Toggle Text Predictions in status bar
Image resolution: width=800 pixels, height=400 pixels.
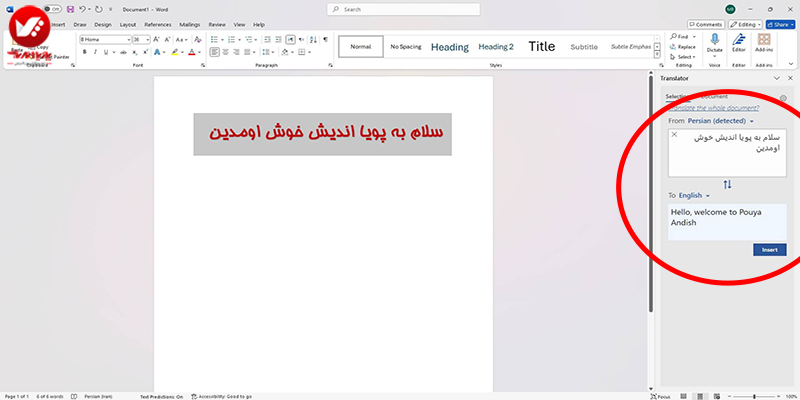click(x=162, y=396)
